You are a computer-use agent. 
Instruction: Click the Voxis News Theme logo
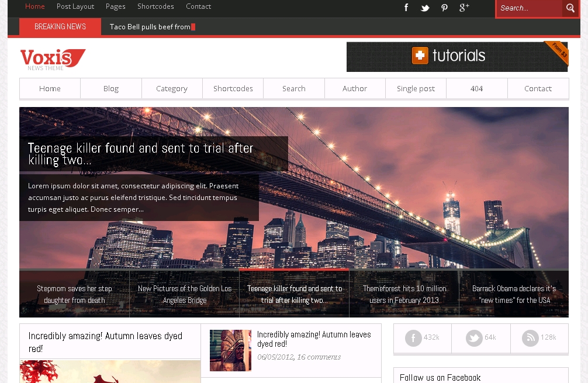tap(53, 58)
